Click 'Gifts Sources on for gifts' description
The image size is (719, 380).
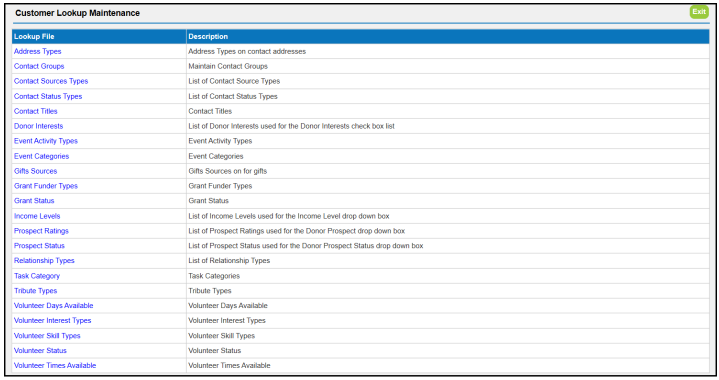(x=228, y=171)
